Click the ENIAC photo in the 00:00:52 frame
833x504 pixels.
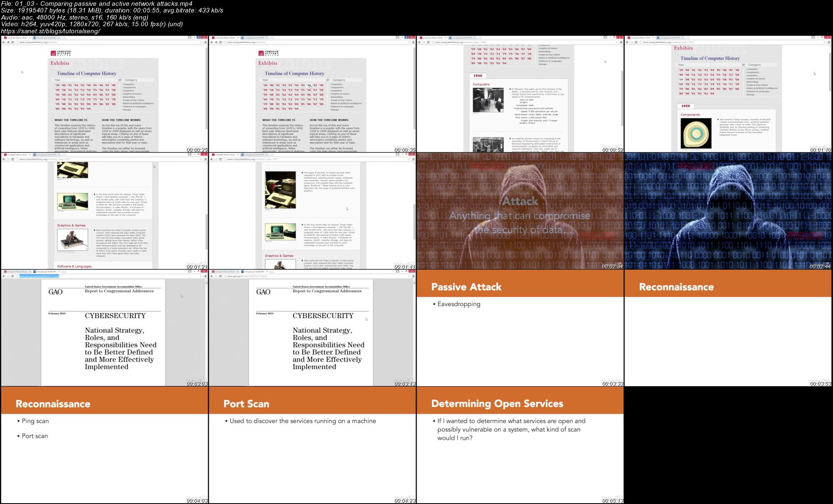(x=488, y=99)
